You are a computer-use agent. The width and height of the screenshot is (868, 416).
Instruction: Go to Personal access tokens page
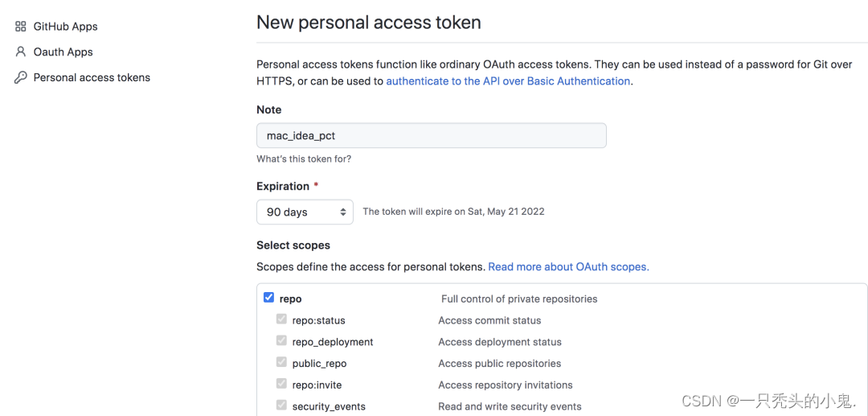(92, 77)
